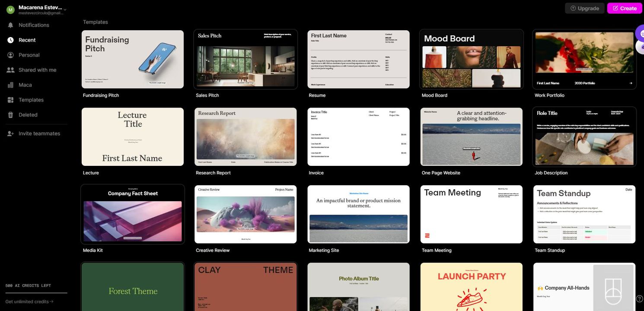Click the Templates grid icon in sidebar
Viewport: 644px width, 311px height.
coord(10,100)
